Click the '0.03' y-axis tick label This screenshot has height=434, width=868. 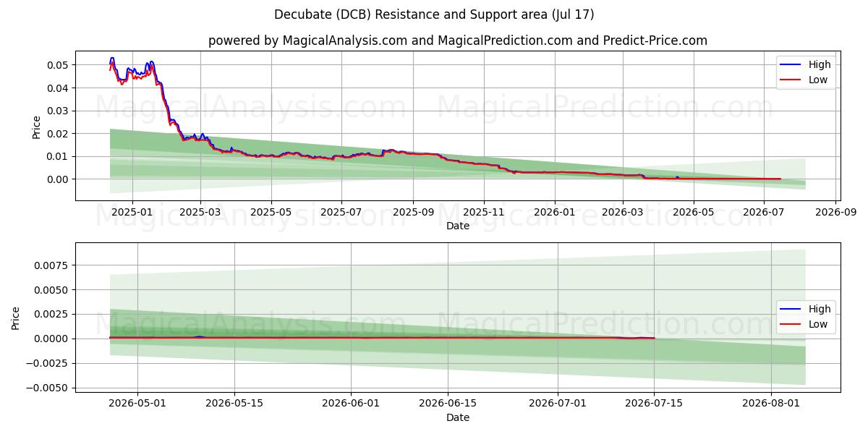click(x=58, y=111)
